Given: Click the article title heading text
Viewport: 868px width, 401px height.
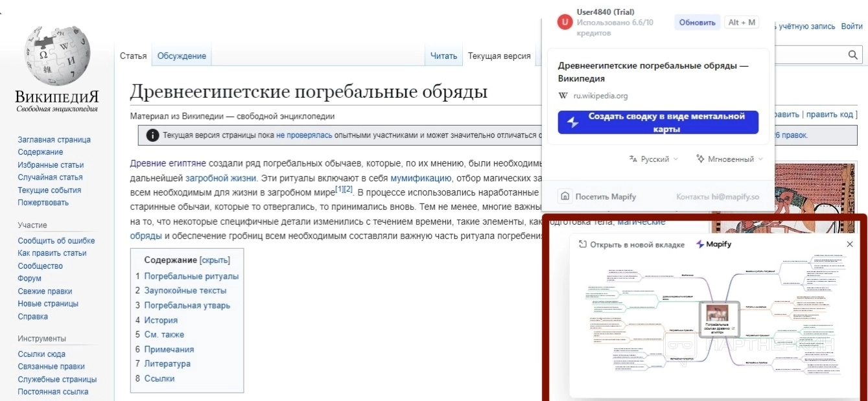Looking at the screenshot, I should [x=309, y=91].
